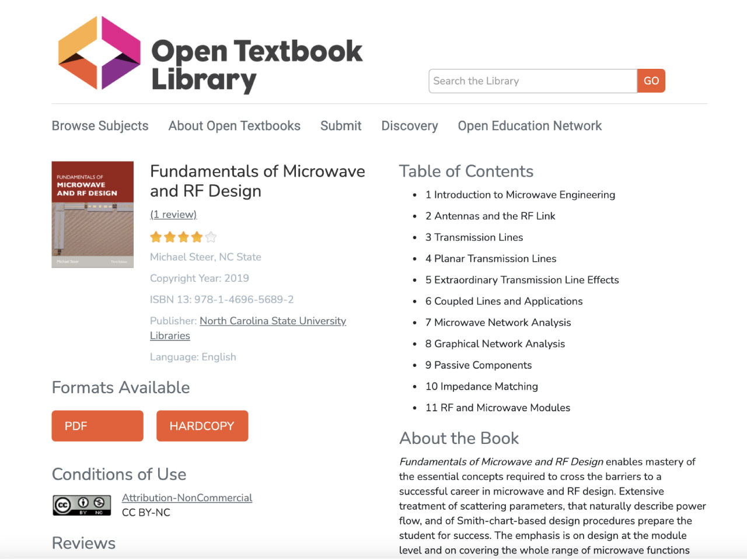Click the book title Fundamentals of Microwave heading
The image size is (747, 560).
(x=257, y=181)
